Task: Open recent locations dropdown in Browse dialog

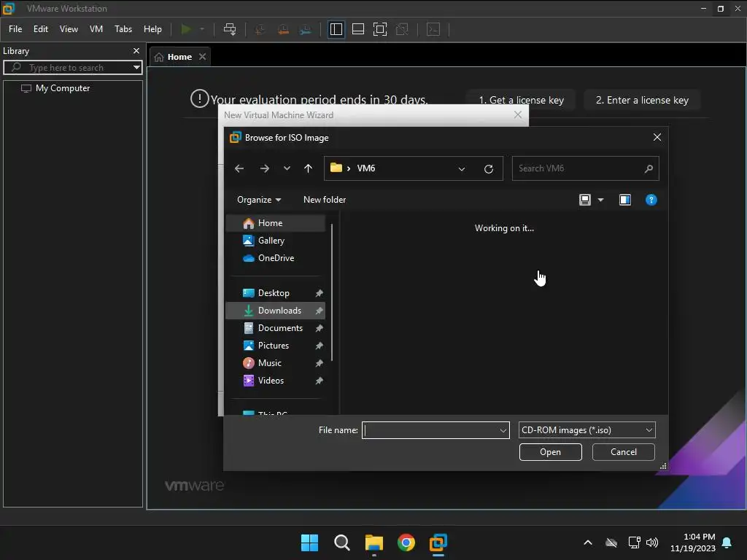Action: 287,168
